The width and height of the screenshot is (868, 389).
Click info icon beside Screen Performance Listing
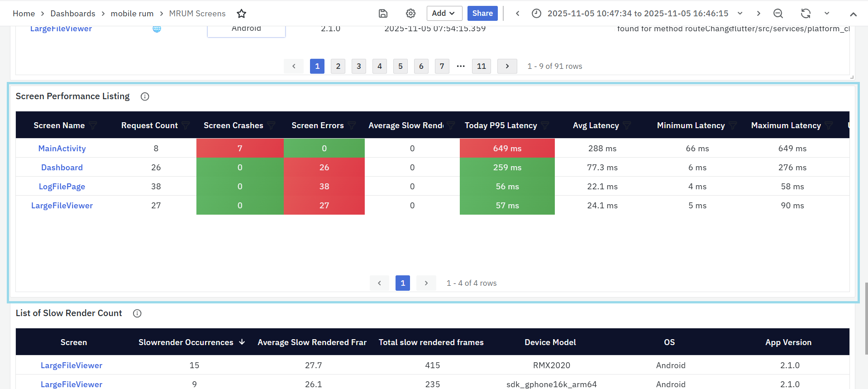(x=145, y=96)
